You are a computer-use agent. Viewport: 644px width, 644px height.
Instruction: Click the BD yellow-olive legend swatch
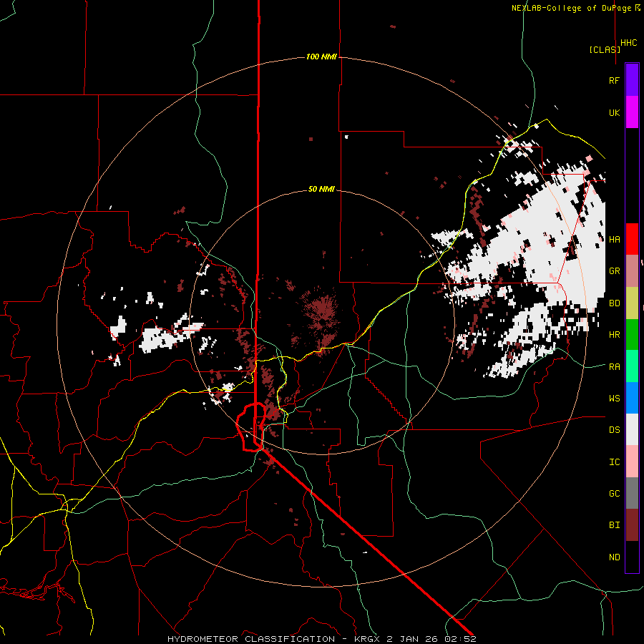pos(632,303)
